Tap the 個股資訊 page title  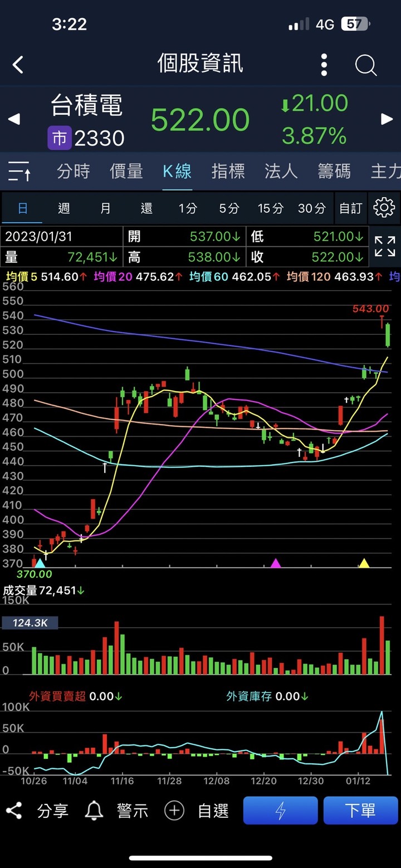(x=200, y=64)
